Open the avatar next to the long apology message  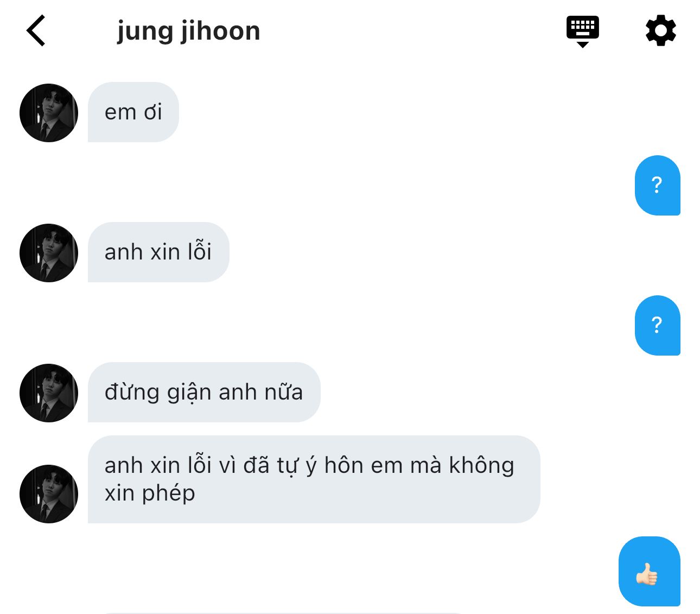coord(49,494)
